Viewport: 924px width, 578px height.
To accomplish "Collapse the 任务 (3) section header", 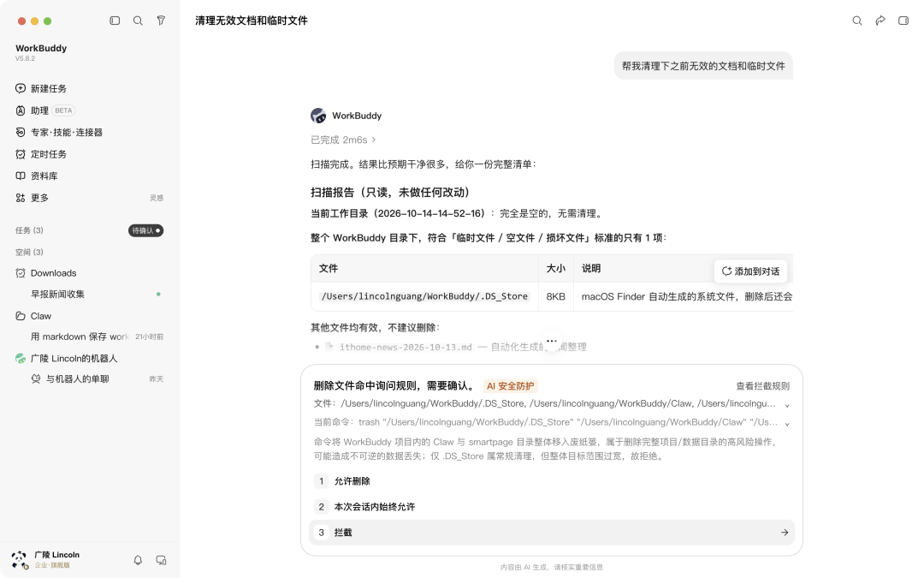I will tap(29, 230).
